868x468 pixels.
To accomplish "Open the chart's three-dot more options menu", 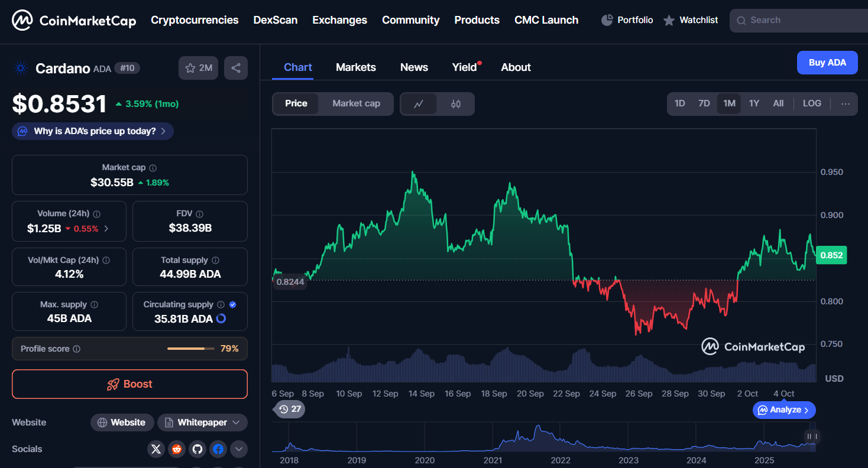I will tap(845, 104).
